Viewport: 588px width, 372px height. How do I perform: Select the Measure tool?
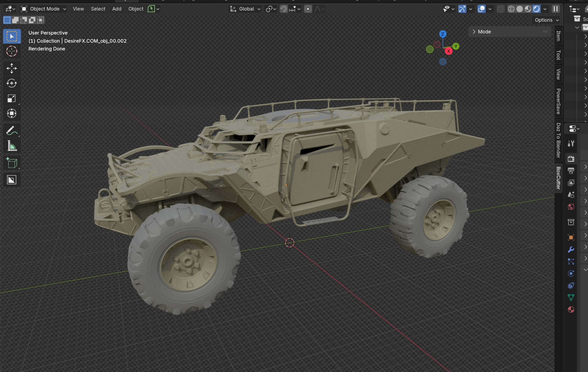coord(12,146)
